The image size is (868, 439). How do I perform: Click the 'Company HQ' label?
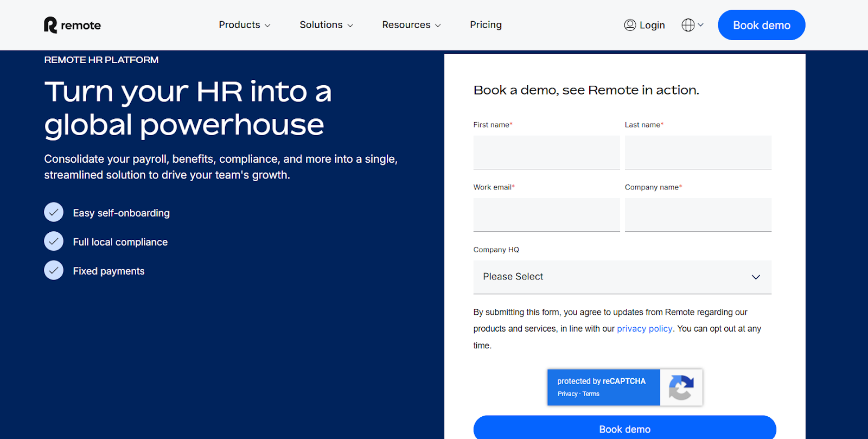496,250
